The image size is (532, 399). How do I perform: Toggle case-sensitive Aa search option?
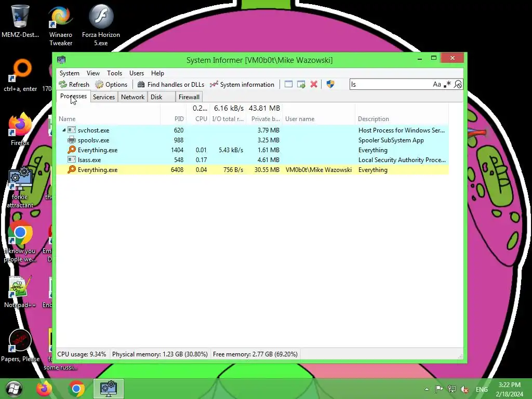click(436, 84)
